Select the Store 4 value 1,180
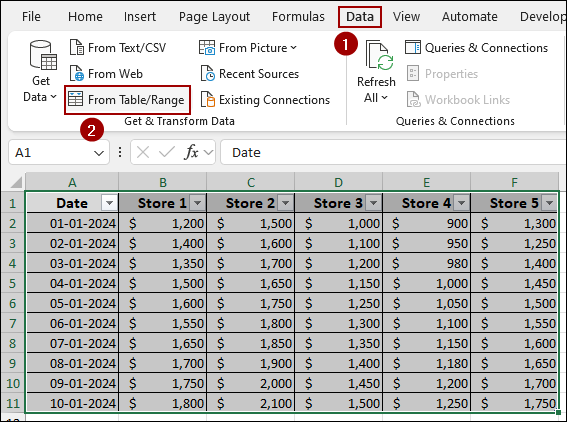Screen dimensions: 567x422 point(426,363)
